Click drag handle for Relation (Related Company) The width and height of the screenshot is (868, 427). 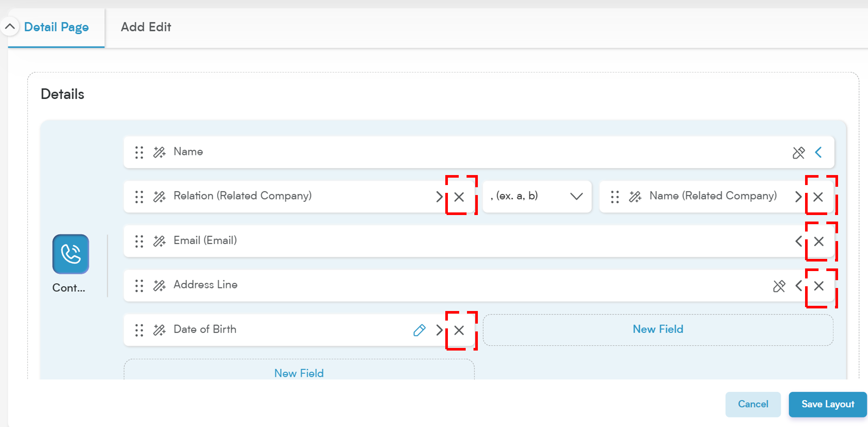(139, 197)
